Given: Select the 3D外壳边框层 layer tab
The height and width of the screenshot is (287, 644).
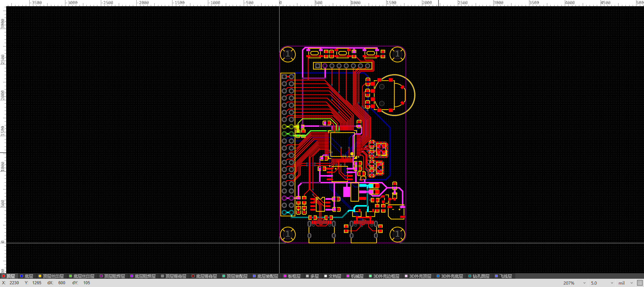Looking at the screenshot, I should click(384, 276).
